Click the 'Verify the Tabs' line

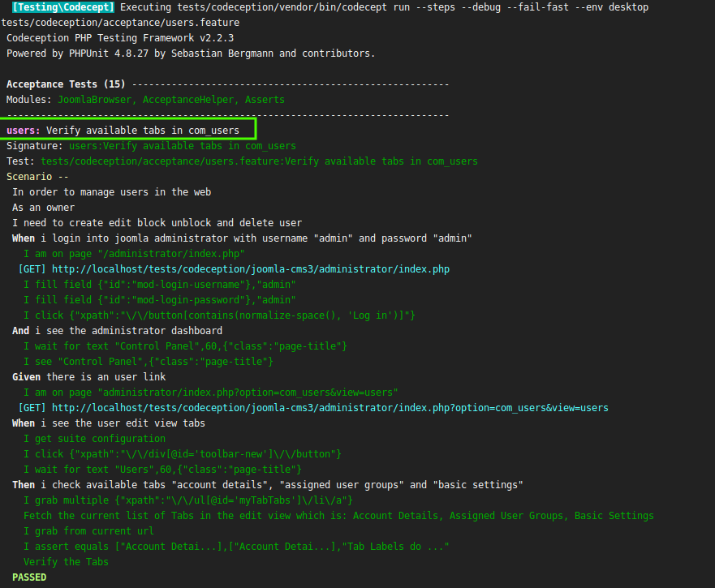point(66,562)
